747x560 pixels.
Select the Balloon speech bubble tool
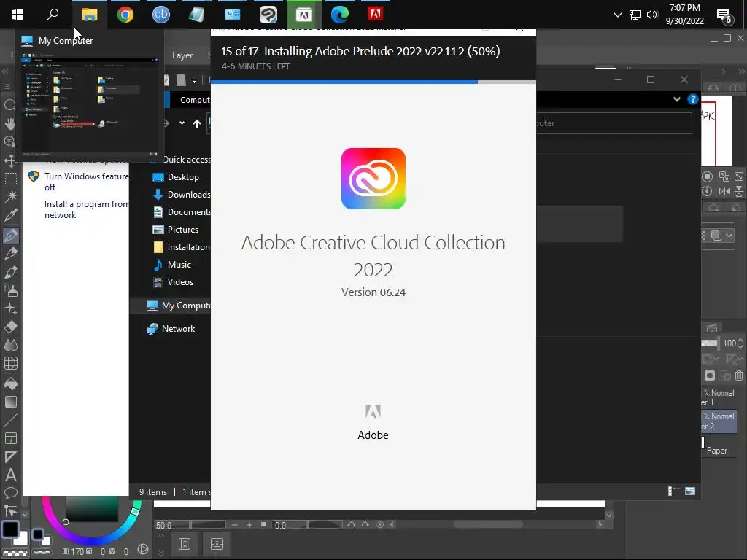(10, 493)
